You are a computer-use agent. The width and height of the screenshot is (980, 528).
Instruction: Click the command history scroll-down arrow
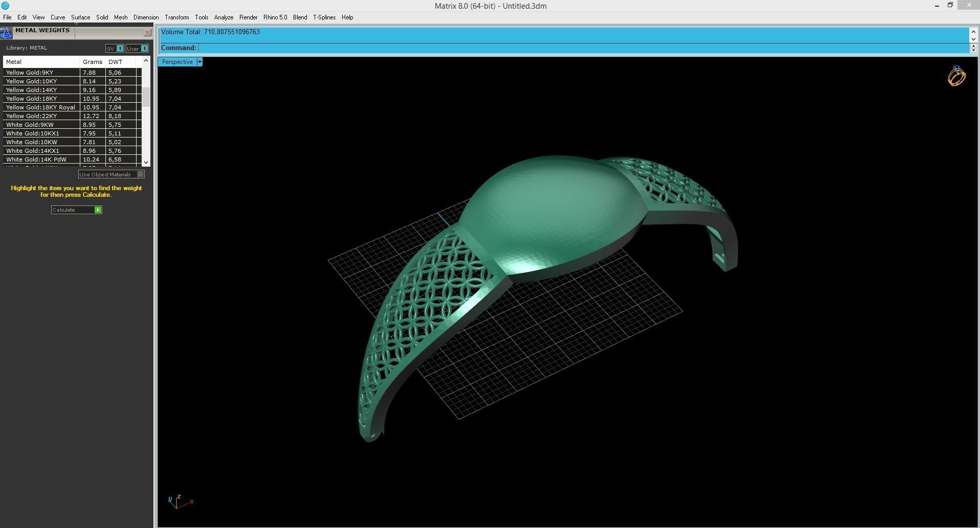(x=973, y=39)
